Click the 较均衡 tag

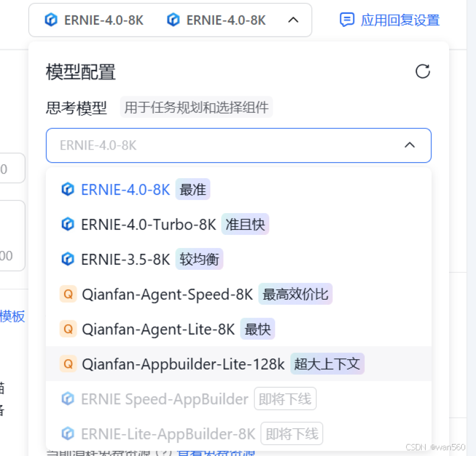click(199, 260)
